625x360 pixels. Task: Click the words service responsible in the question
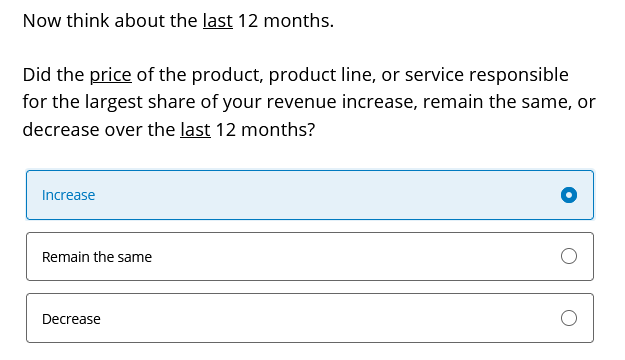click(487, 75)
